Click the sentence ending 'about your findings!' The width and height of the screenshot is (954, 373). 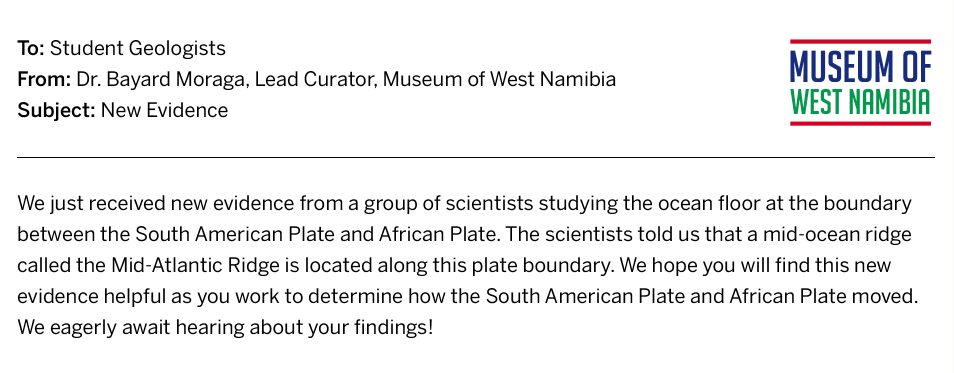pos(225,328)
